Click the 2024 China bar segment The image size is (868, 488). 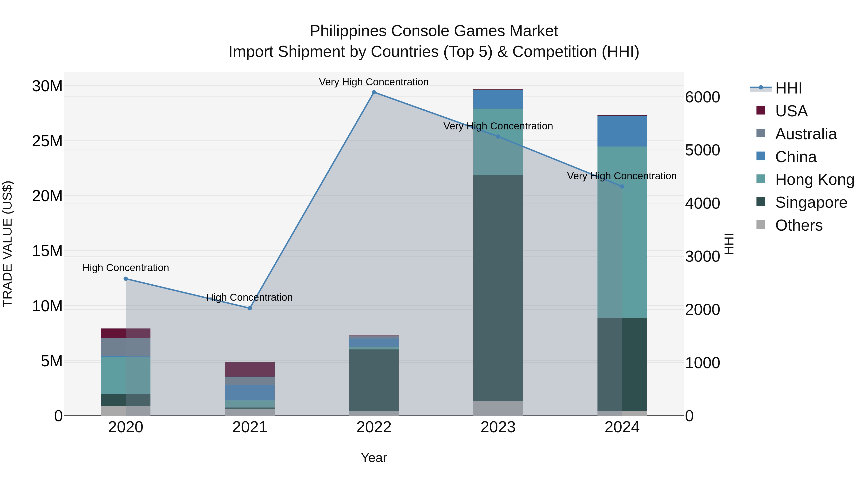[622, 131]
